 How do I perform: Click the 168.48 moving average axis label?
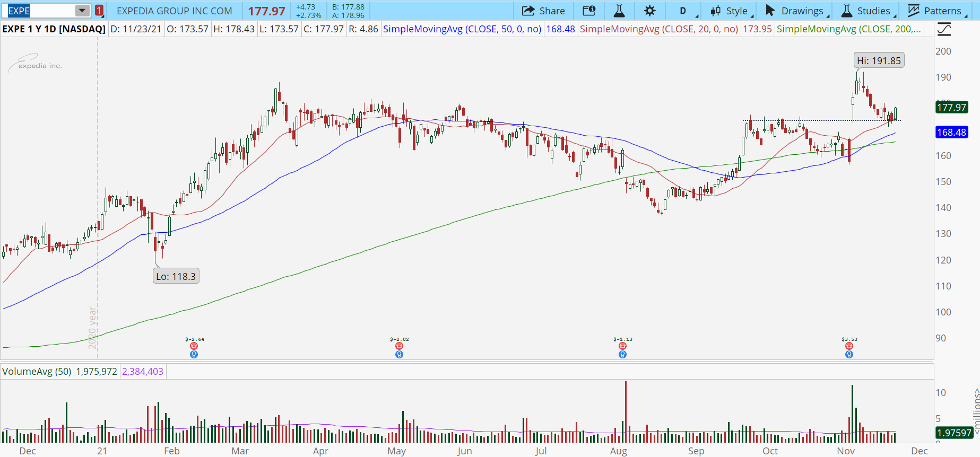[x=952, y=132]
